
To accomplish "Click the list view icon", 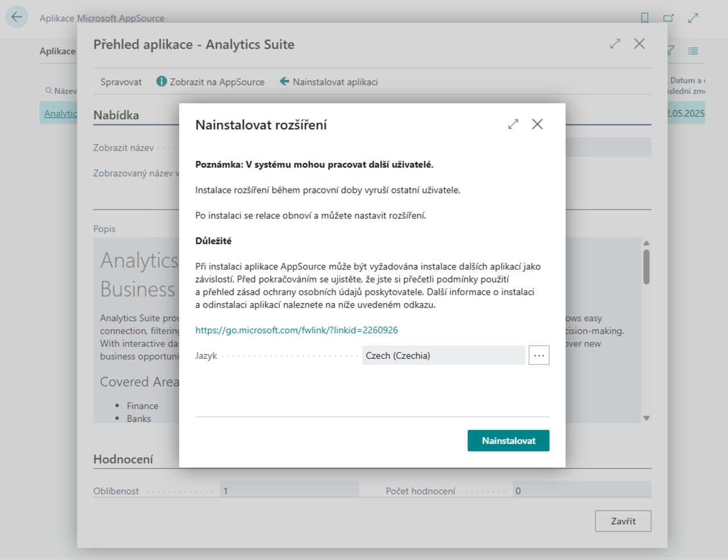I will pyautogui.click(x=693, y=51).
